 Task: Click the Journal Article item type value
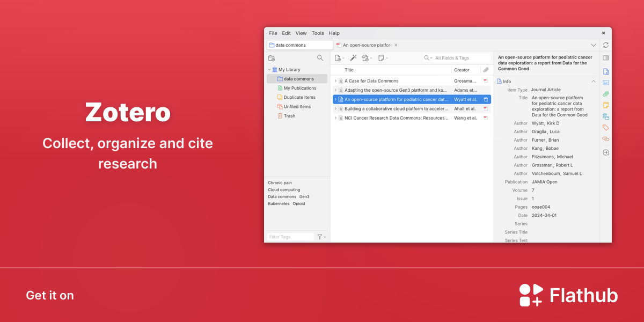(x=546, y=90)
